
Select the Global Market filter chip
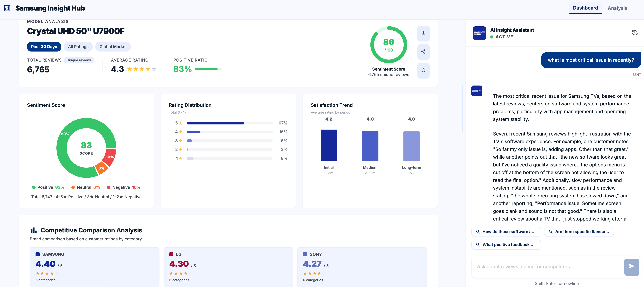113,46
